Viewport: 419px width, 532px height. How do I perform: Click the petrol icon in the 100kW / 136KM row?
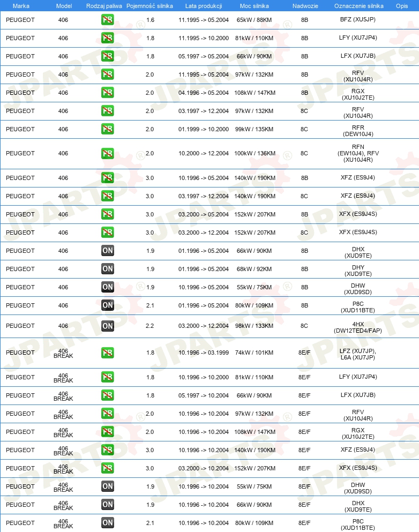[108, 153]
